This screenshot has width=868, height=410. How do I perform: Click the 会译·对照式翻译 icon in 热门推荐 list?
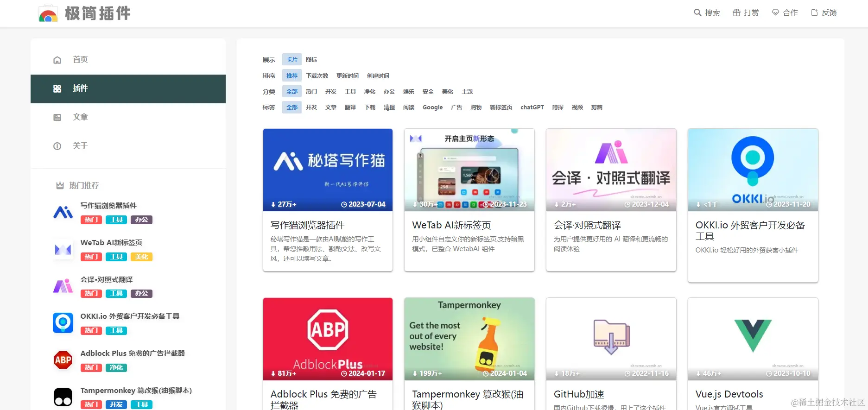point(63,286)
